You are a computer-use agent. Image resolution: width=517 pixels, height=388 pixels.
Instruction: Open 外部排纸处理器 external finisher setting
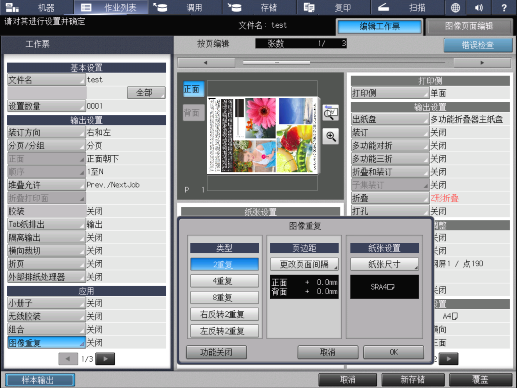[46, 277]
